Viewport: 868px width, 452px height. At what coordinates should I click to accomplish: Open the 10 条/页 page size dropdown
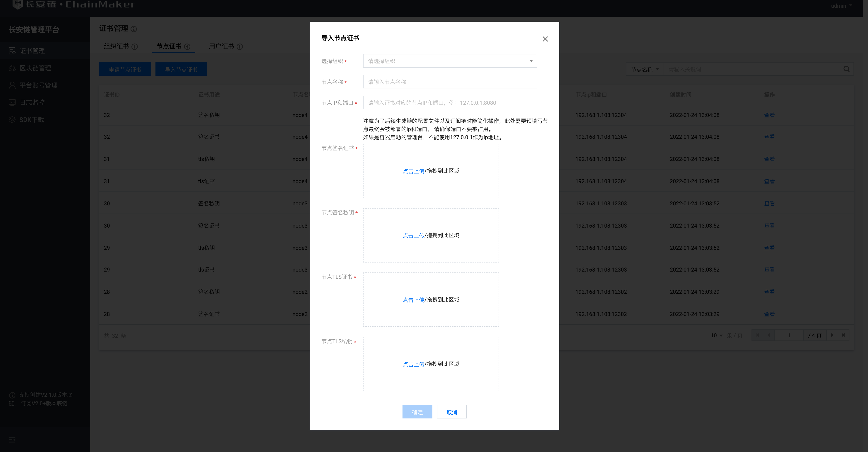(x=717, y=335)
